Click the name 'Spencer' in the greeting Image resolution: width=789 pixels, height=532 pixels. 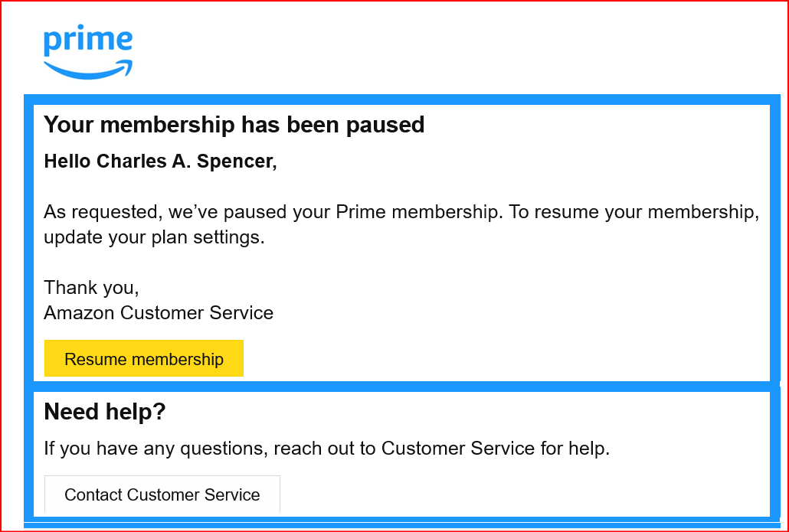(237, 162)
